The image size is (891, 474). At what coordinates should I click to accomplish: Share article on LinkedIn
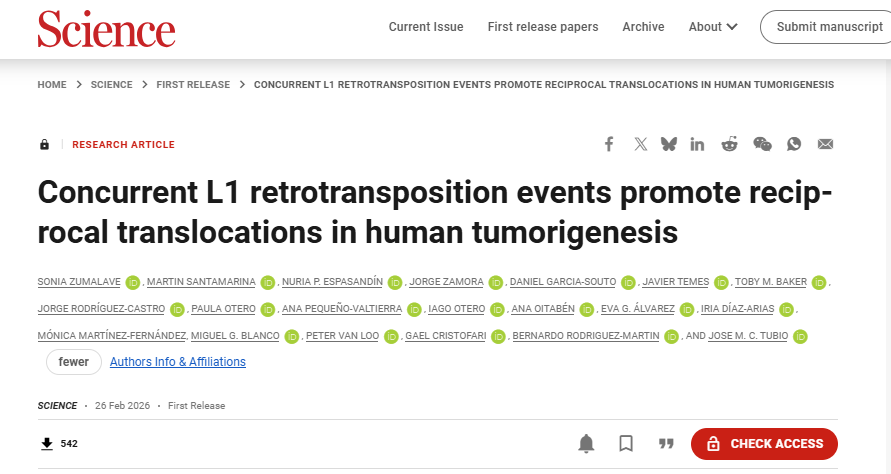click(x=697, y=144)
